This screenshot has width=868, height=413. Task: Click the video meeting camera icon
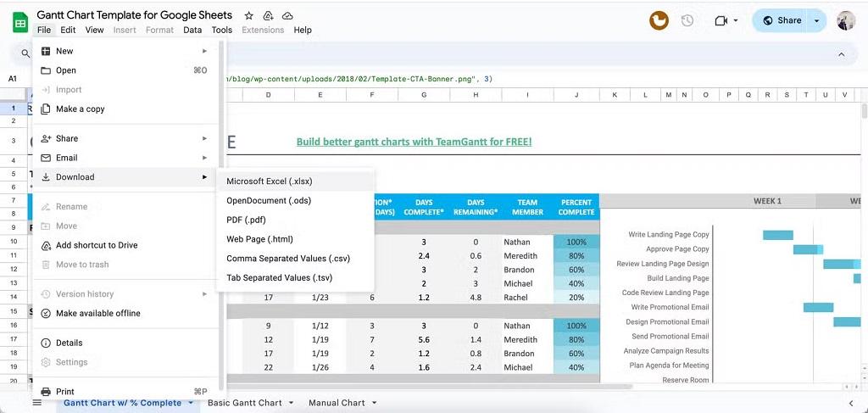721,20
